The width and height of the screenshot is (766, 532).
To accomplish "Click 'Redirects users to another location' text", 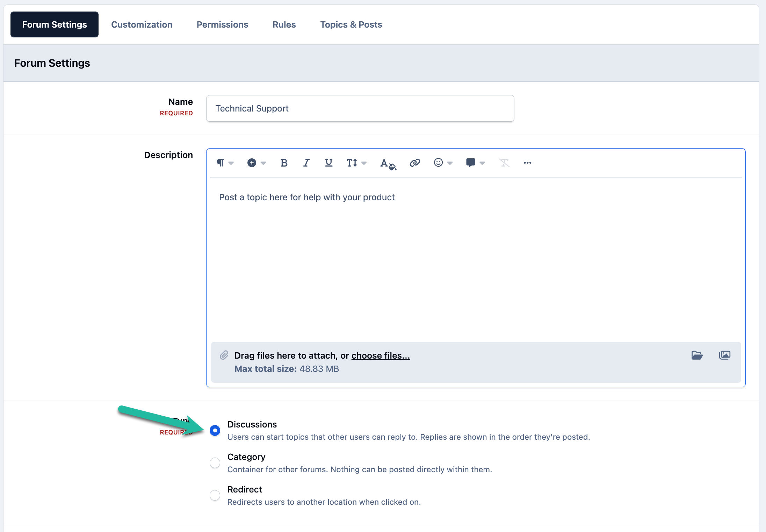I will pyautogui.click(x=324, y=502).
